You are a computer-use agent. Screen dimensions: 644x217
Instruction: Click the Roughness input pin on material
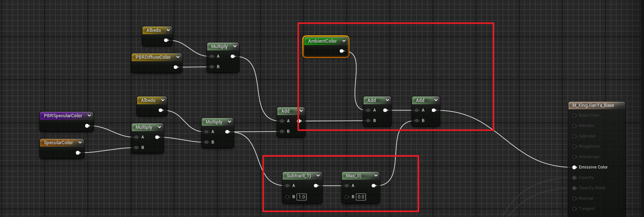(574, 147)
